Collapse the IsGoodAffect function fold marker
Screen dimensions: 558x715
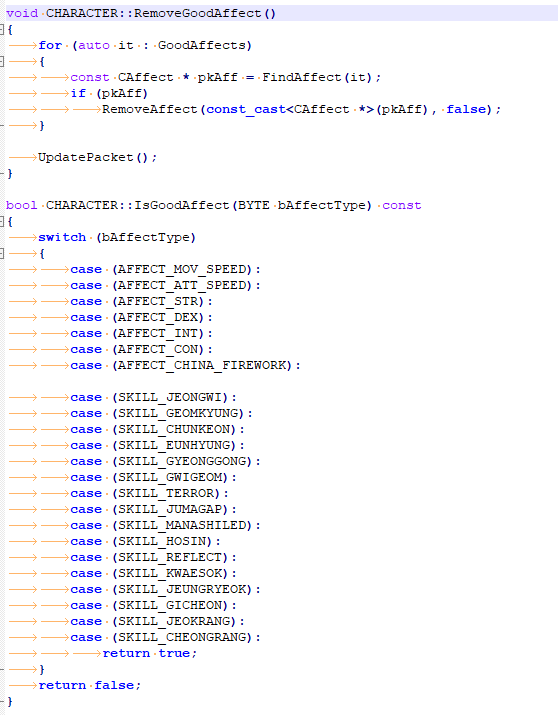[x=2, y=222]
